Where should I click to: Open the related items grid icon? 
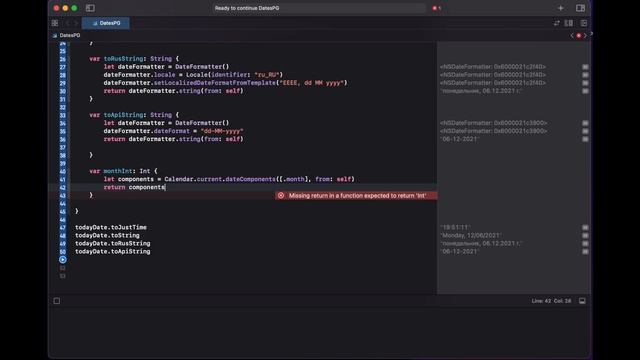[x=55, y=23]
